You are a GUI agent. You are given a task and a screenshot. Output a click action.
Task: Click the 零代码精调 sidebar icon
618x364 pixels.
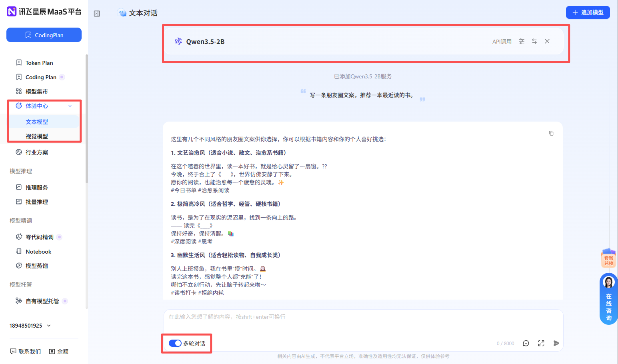19,237
